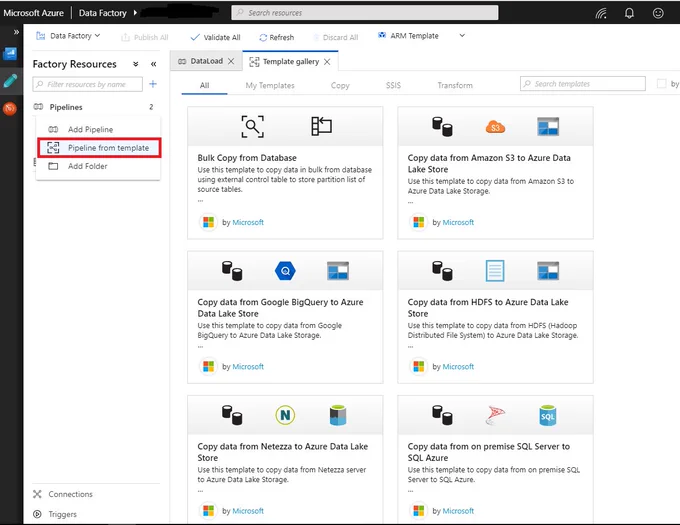
Task: Toggle the checkbox beside Search templates
Action: (x=661, y=84)
